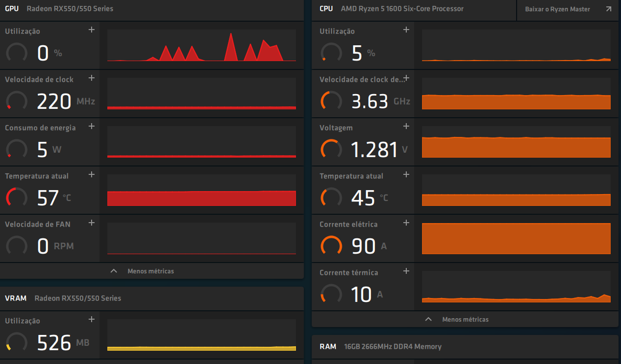Click the VRAM utilization yellow graph

tap(201, 335)
